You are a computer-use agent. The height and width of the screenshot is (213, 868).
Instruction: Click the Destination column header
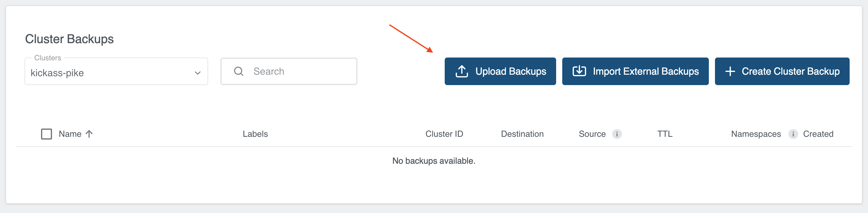pos(522,134)
